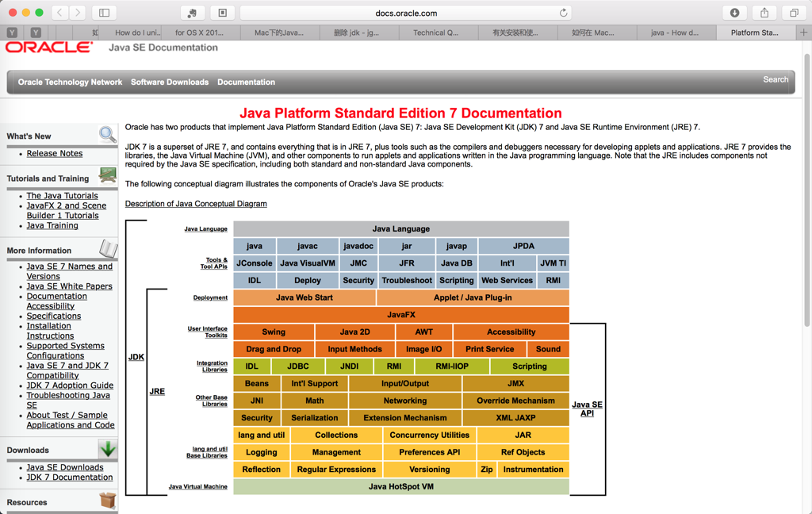Click the chalkboard icon beside Tutorials and Training

point(108,175)
